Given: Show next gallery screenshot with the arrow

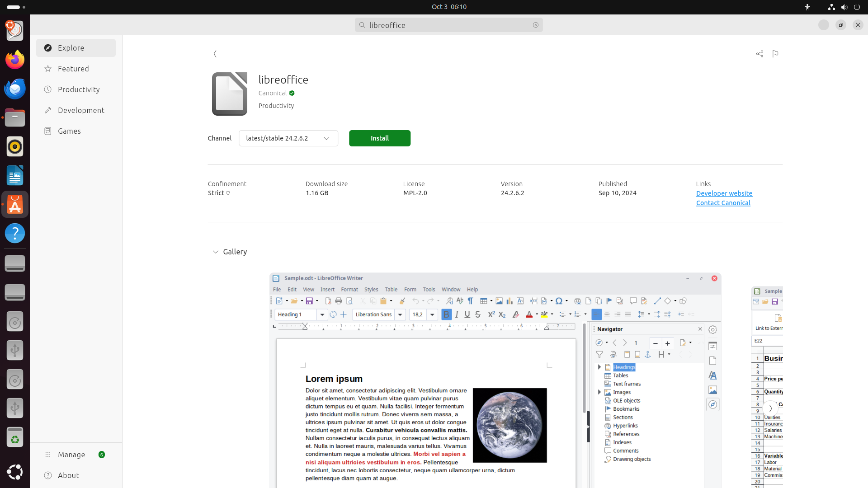Looking at the screenshot, I should [x=770, y=408].
